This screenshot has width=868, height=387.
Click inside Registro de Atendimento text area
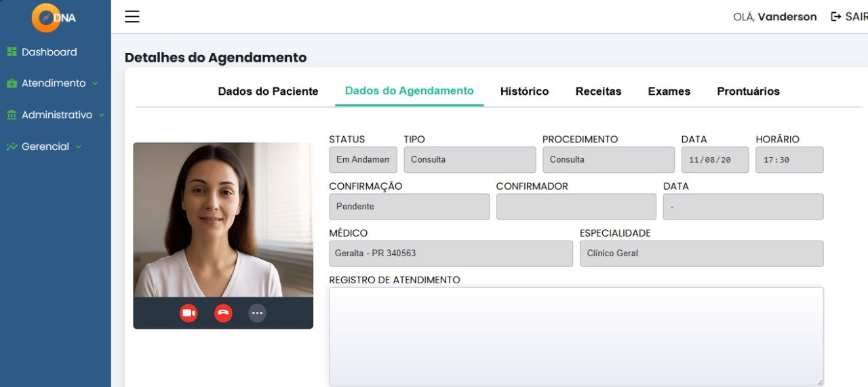point(576,337)
